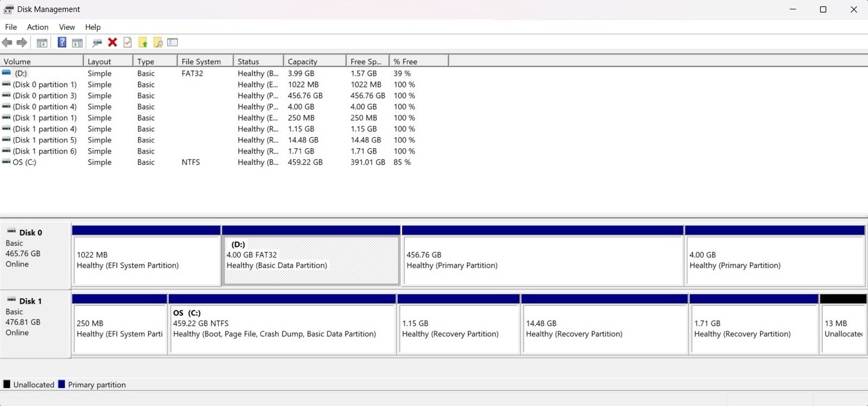The image size is (868, 406).
Task: Select the 13 MB Unallocated block
Action: tap(843, 328)
